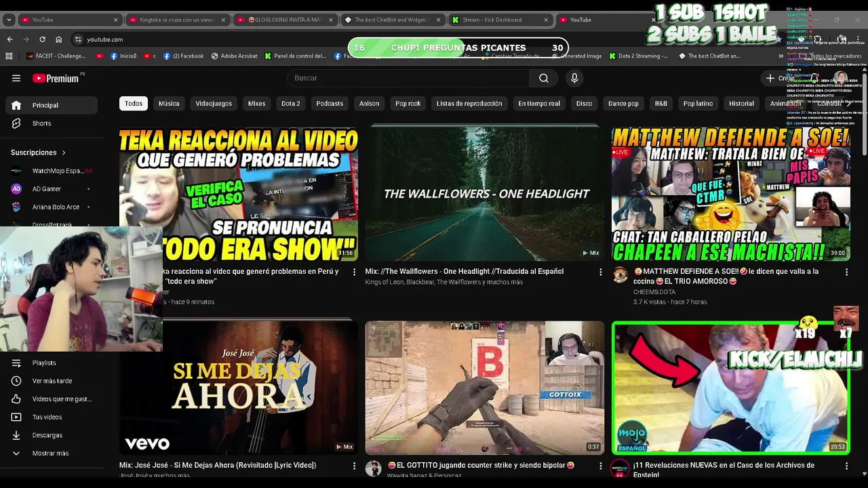Open the YouTube hamburger guide menu

click(x=16, y=78)
